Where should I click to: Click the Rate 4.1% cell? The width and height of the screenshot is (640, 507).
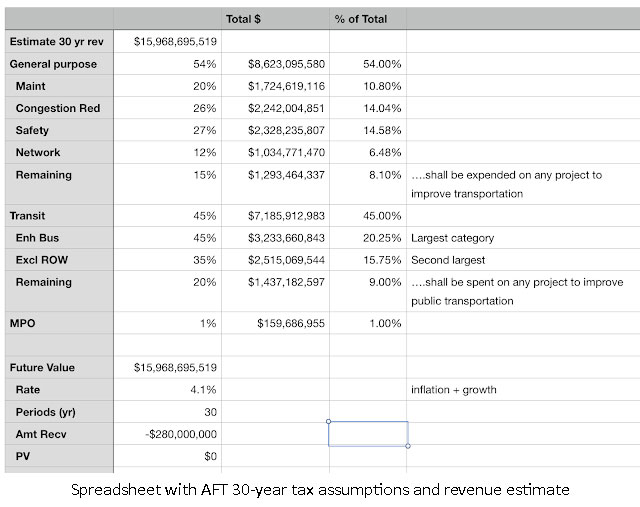(167, 389)
